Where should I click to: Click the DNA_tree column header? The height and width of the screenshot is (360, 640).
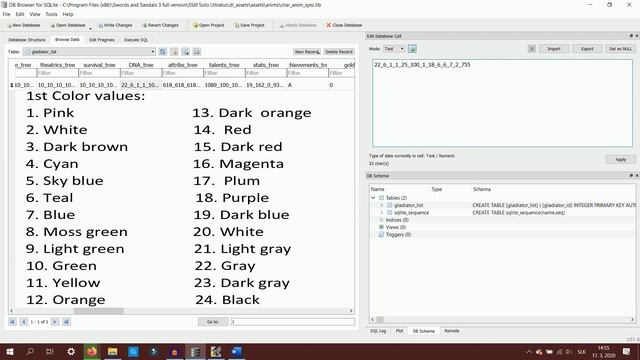pyautogui.click(x=141, y=65)
